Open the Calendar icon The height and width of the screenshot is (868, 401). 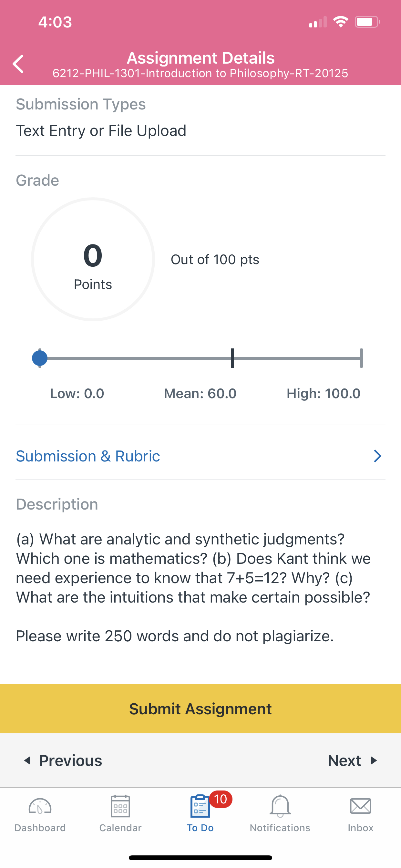(x=120, y=806)
